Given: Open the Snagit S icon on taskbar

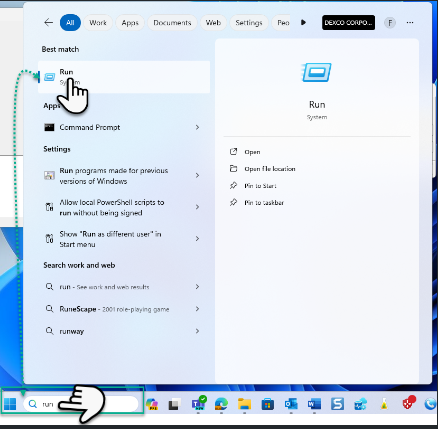Looking at the screenshot, I should tap(337, 404).
